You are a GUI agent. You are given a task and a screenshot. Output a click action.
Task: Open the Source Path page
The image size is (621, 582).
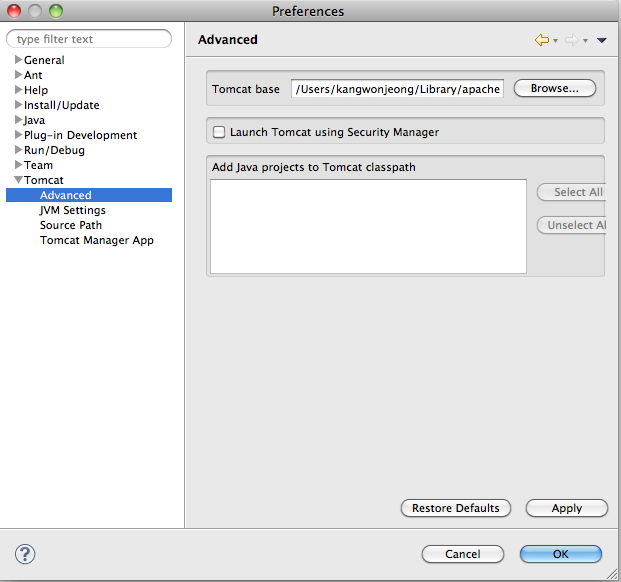pos(71,225)
